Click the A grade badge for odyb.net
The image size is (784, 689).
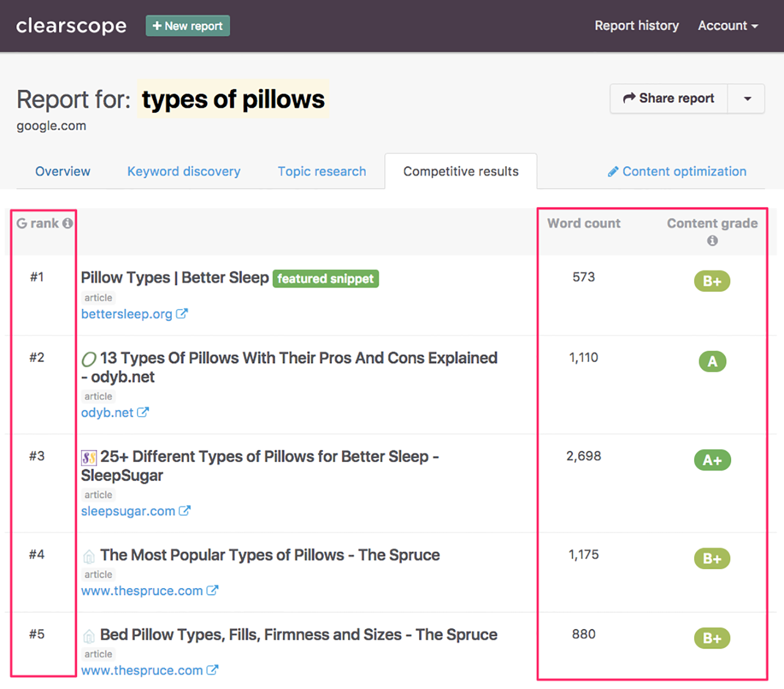[713, 362]
